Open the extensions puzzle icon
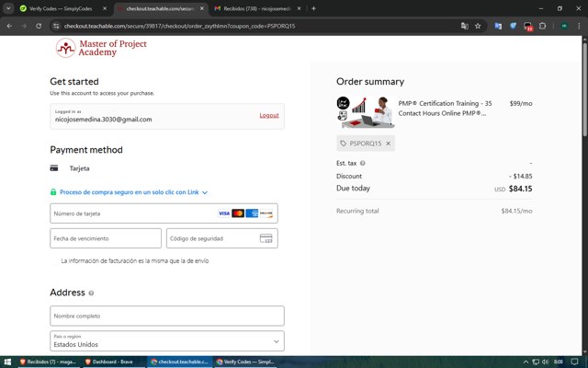The width and height of the screenshot is (588, 368). pos(542,26)
